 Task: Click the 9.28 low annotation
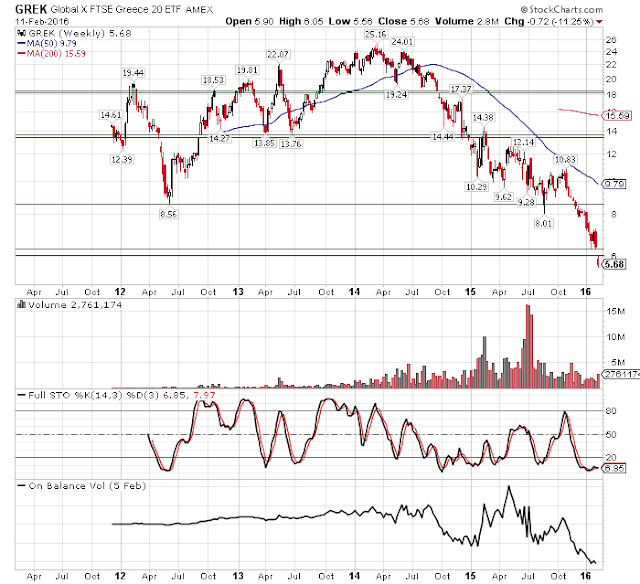tap(526, 202)
